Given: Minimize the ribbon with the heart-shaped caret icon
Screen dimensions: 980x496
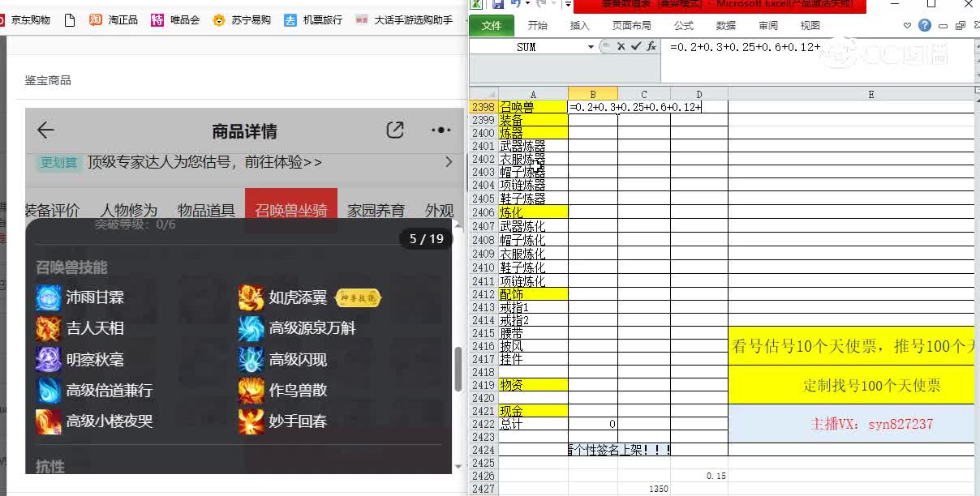Looking at the screenshot, I should click(x=909, y=26).
